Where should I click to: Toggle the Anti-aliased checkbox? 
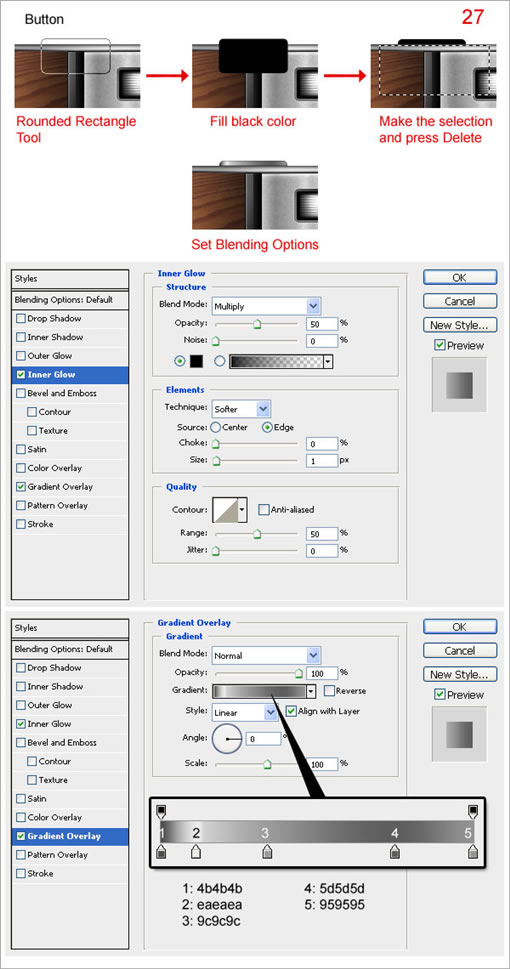point(263,510)
